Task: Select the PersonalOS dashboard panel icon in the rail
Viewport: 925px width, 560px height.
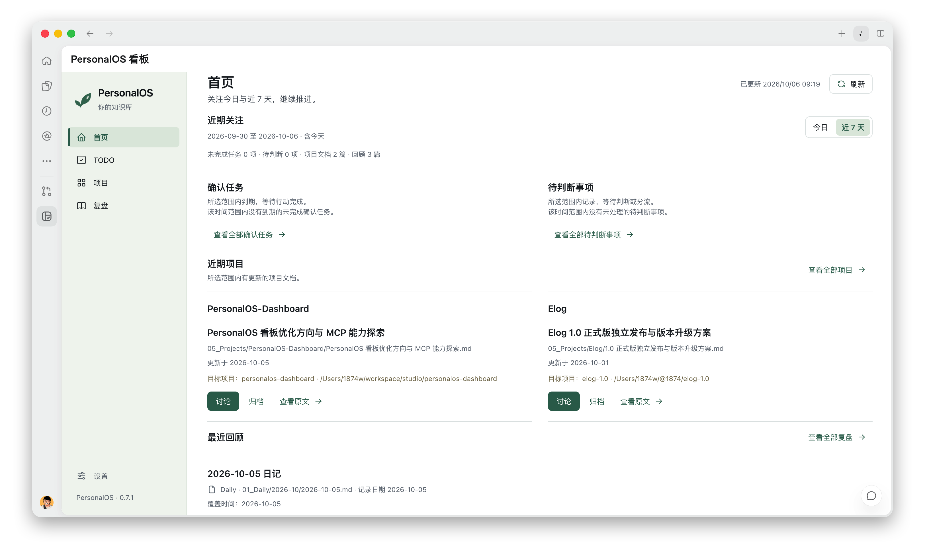Action: point(46,217)
